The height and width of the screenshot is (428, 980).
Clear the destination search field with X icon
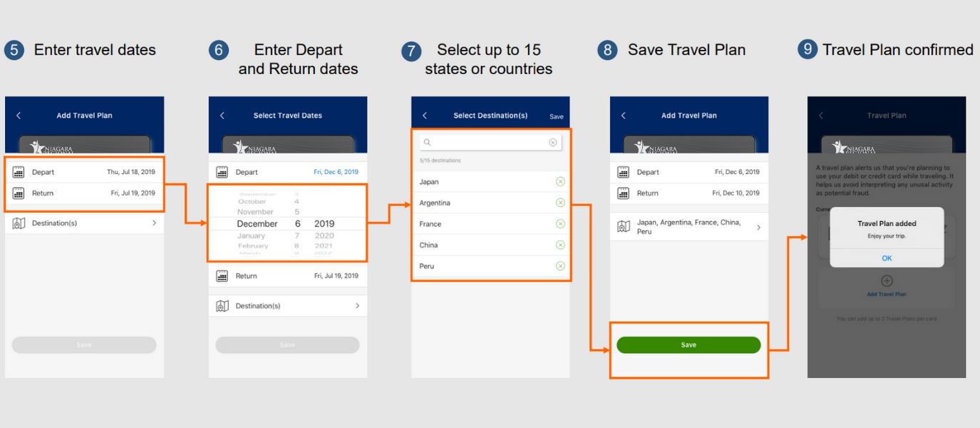(x=553, y=143)
